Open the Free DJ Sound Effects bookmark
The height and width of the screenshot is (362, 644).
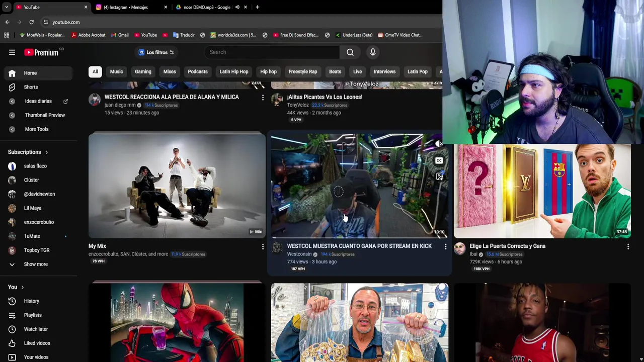(295, 35)
